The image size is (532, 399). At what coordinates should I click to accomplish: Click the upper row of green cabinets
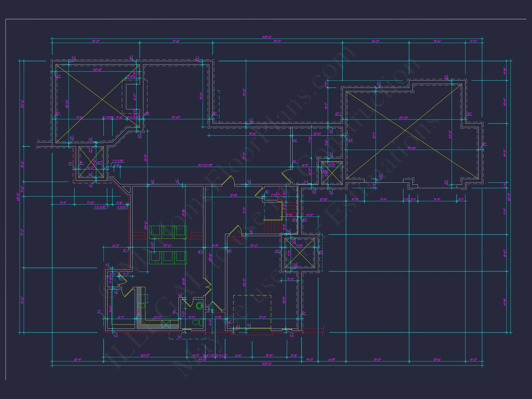point(168,232)
